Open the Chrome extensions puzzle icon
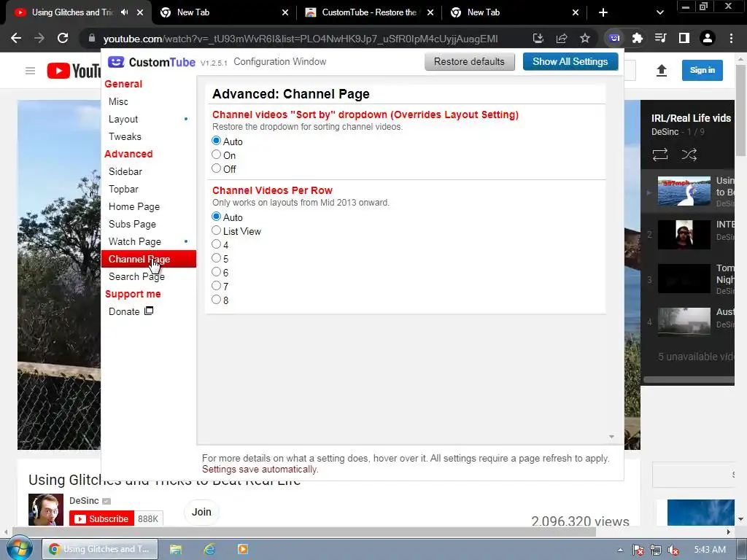Viewport: 747px width, 560px height. (x=638, y=38)
